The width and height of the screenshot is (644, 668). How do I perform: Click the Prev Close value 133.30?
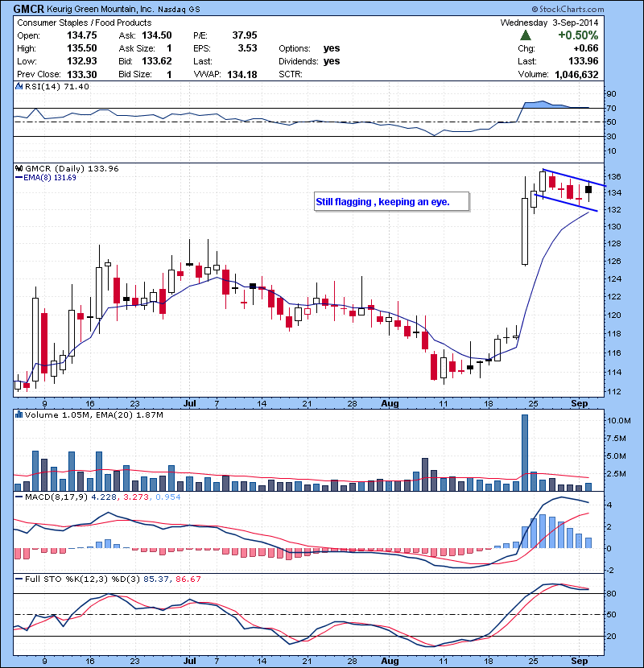pyautogui.click(x=82, y=74)
